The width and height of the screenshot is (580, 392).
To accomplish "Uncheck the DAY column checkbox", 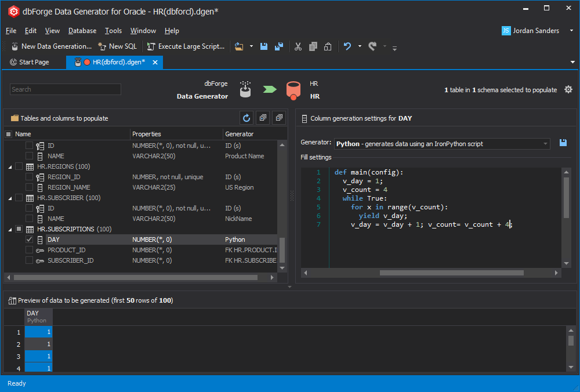I will (29, 239).
